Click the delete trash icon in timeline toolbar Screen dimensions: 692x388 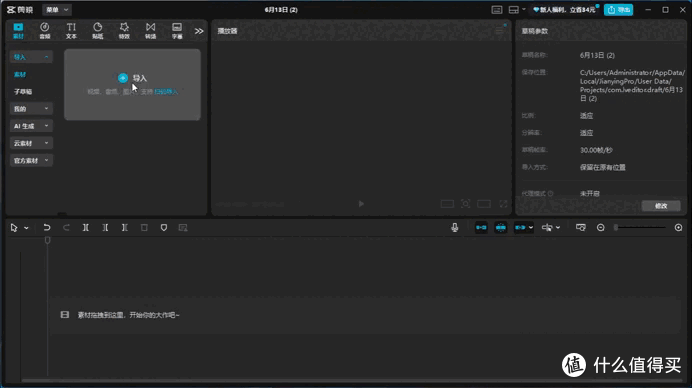pos(144,227)
